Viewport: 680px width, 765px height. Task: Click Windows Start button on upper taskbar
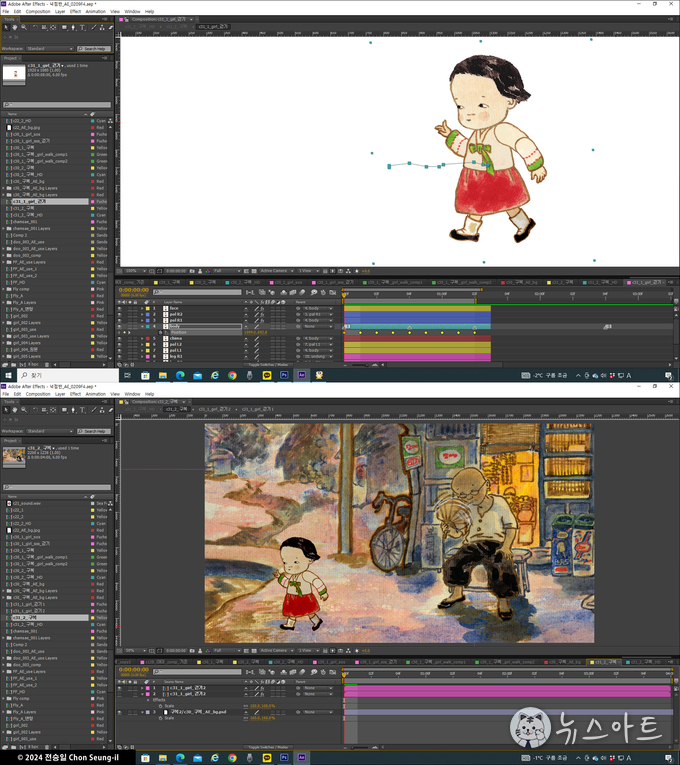click(x=8, y=375)
